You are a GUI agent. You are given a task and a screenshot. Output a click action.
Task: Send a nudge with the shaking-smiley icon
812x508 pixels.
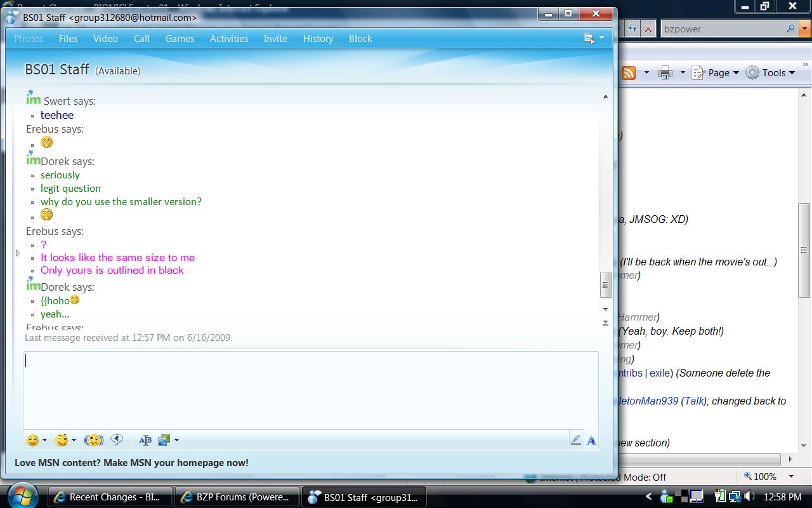click(93, 440)
